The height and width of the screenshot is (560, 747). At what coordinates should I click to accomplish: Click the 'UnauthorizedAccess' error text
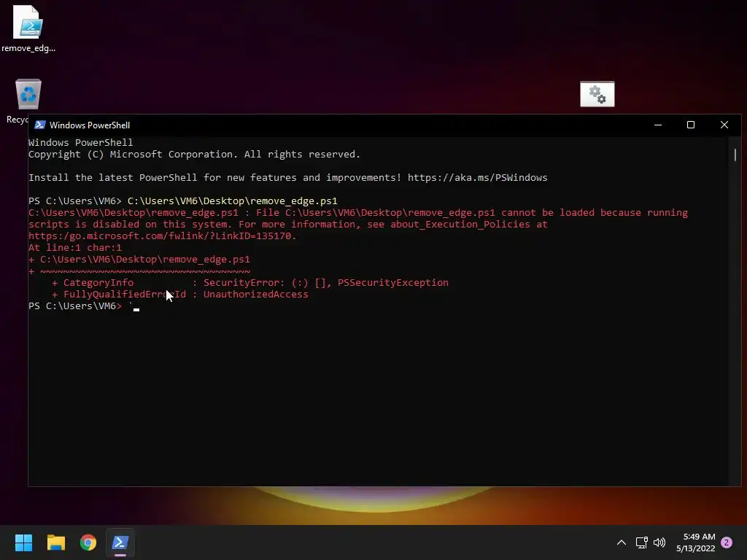point(256,295)
